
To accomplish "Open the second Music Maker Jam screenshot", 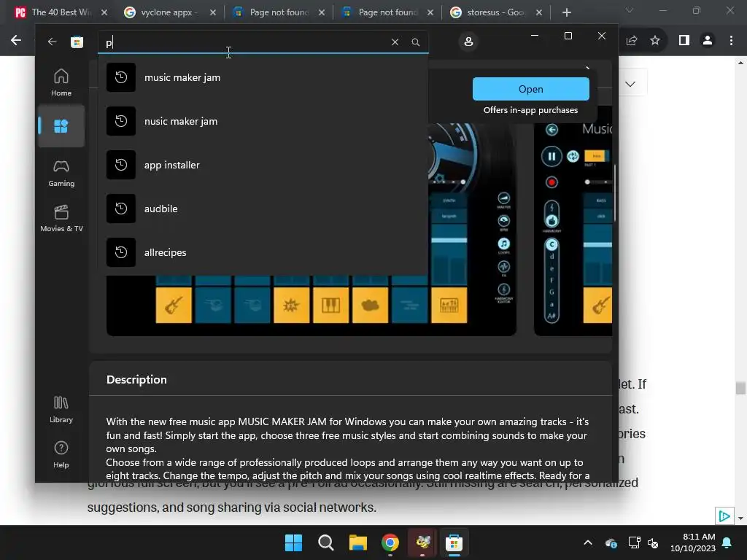I will pyautogui.click(x=573, y=221).
